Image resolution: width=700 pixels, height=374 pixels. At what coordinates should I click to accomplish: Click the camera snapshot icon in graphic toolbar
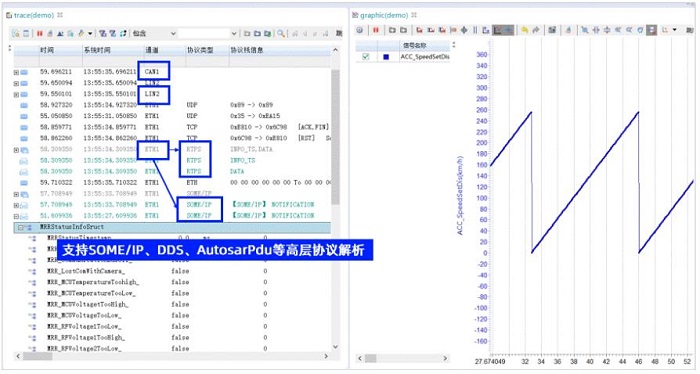tap(552, 30)
